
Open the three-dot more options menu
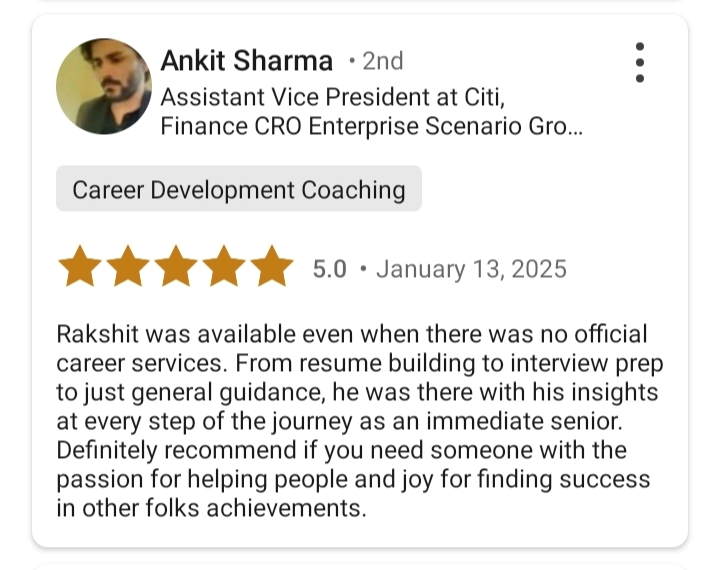[x=640, y=63]
